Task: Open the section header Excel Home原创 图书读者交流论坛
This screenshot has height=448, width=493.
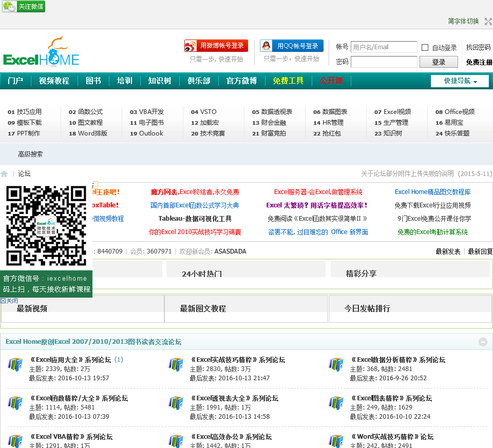Action: coord(93,342)
